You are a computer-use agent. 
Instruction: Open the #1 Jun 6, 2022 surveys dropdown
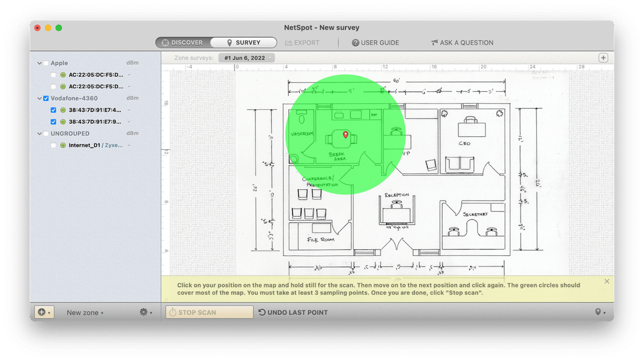click(246, 57)
